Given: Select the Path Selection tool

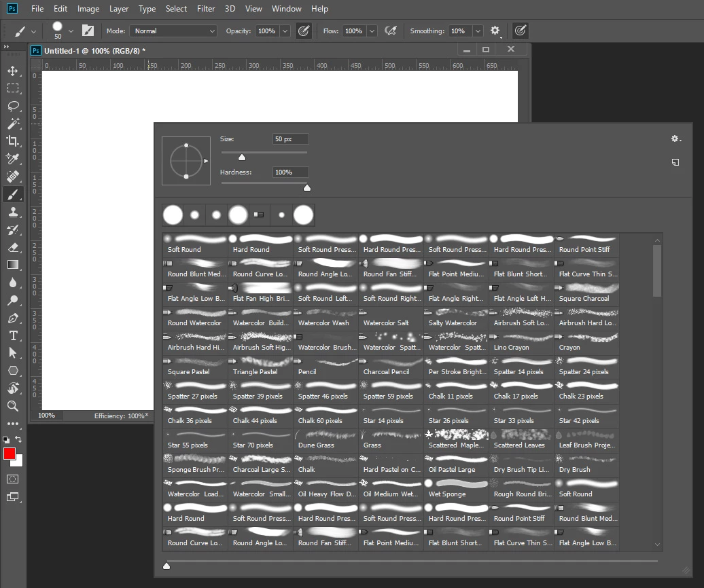Looking at the screenshot, I should (13, 353).
